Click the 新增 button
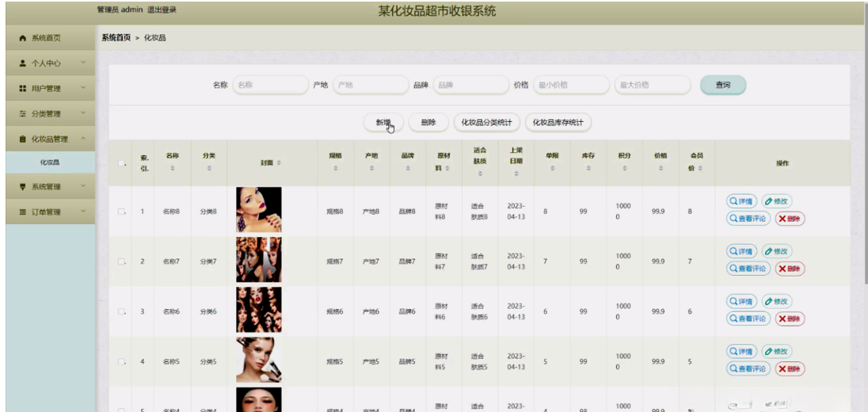Screen dimensions: 868x412 tap(383, 123)
